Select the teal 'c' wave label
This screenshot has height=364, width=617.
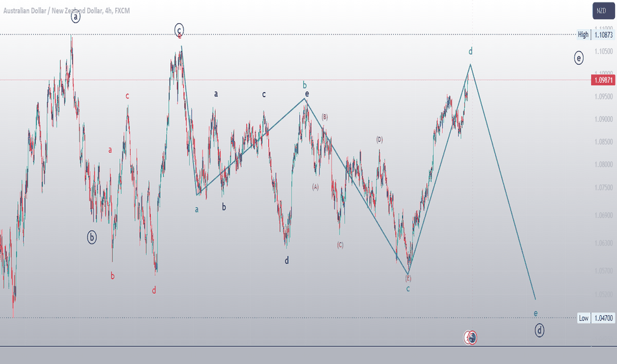(x=408, y=289)
